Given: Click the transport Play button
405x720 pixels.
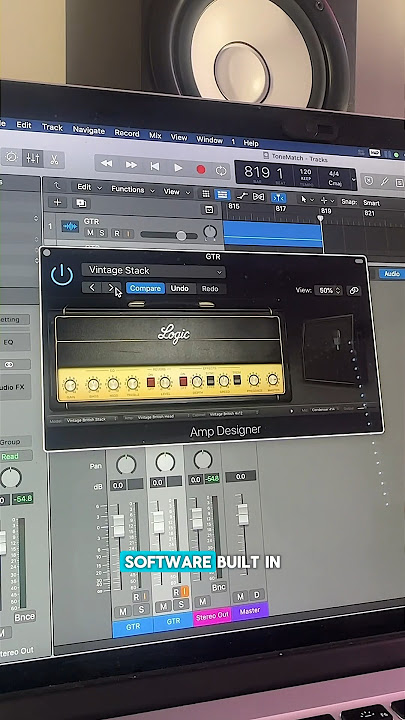Looking at the screenshot, I should coord(178,168).
